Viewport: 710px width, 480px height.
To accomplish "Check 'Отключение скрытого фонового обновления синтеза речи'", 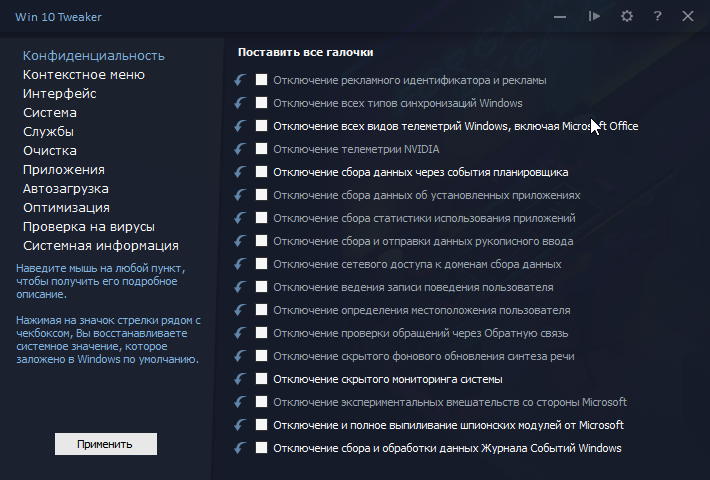I will pos(261,355).
